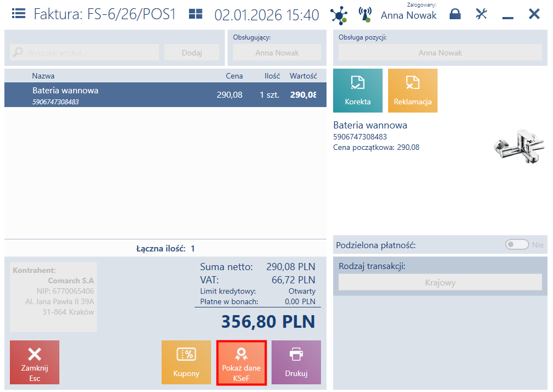Click the VAT 66,72 PLN value
This screenshot has height=392, width=553.
[x=294, y=279]
